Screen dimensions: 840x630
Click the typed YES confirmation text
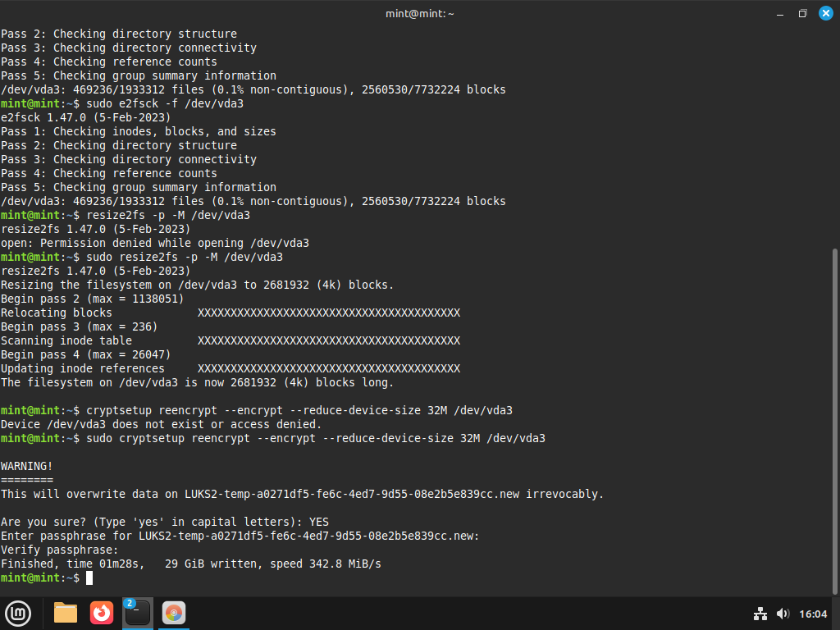coord(319,522)
